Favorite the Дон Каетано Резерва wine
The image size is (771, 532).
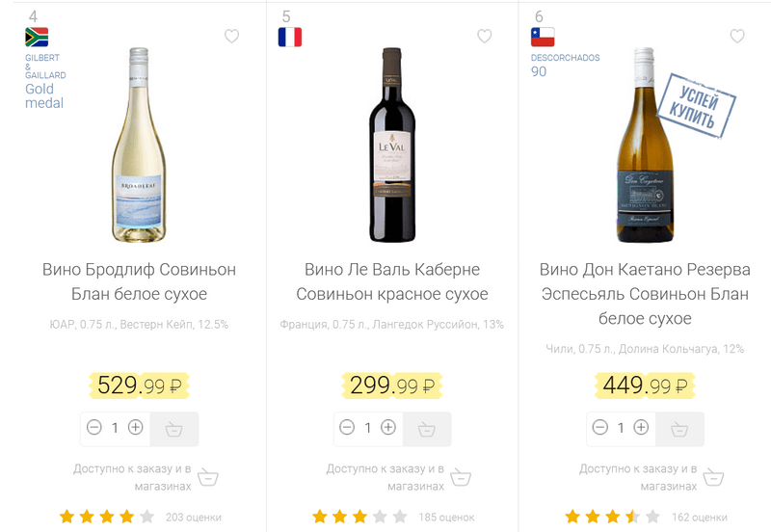point(737,37)
